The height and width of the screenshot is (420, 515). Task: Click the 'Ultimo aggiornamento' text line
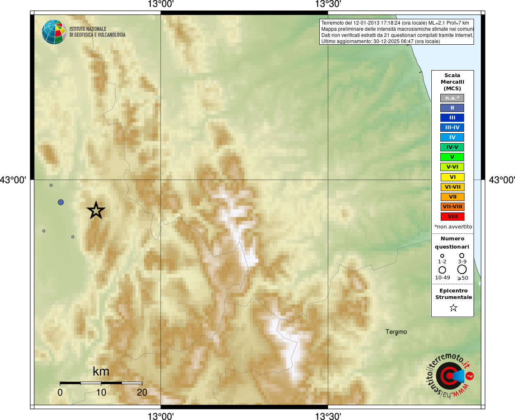[380, 41]
